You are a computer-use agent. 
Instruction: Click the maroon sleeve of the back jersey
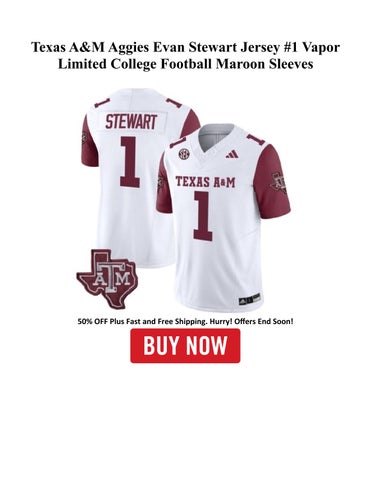coord(90,138)
